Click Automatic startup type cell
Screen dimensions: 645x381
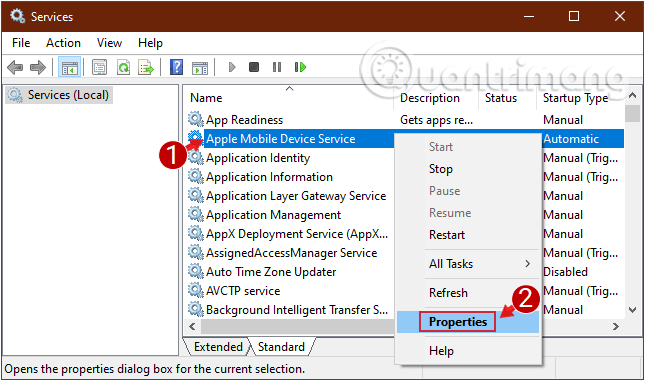(571, 139)
